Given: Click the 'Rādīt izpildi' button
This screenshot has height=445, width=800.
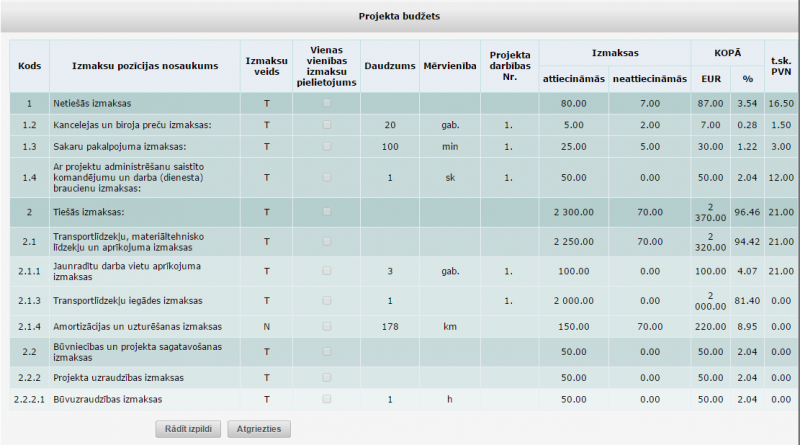Looking at the screenshot, I should tap(187, 429).
